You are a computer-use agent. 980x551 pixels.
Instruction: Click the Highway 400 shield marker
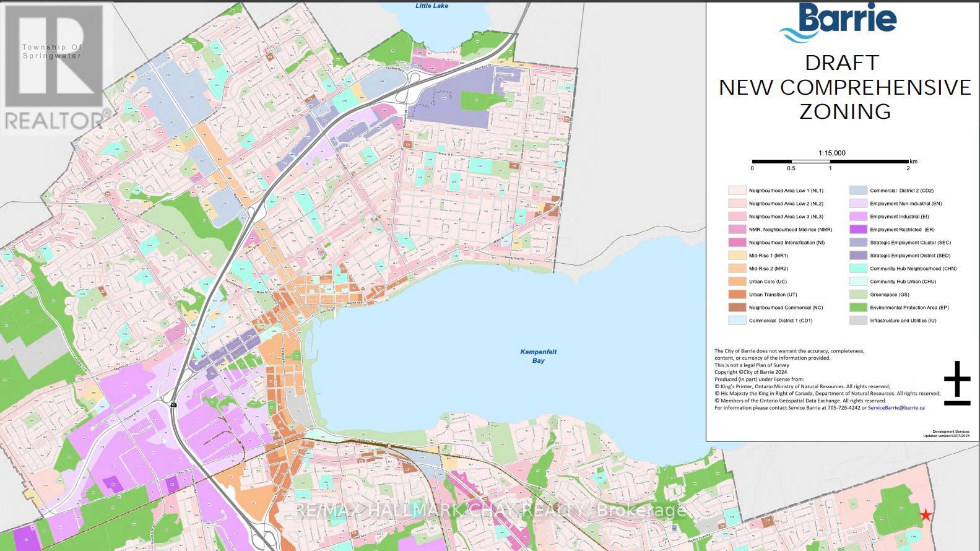174,404
